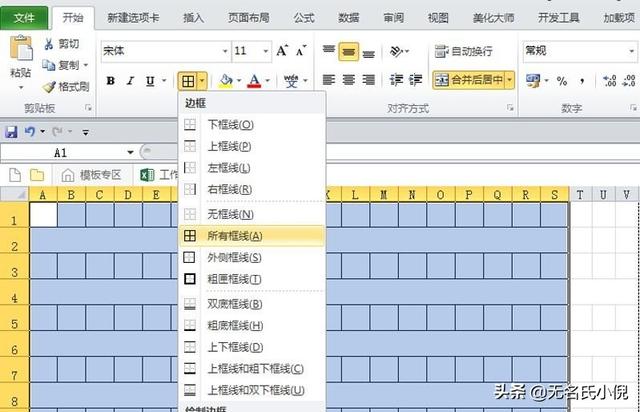
Task: Click the Name Box showing A1
Action: pyautogui.click(x=60, y=153)
